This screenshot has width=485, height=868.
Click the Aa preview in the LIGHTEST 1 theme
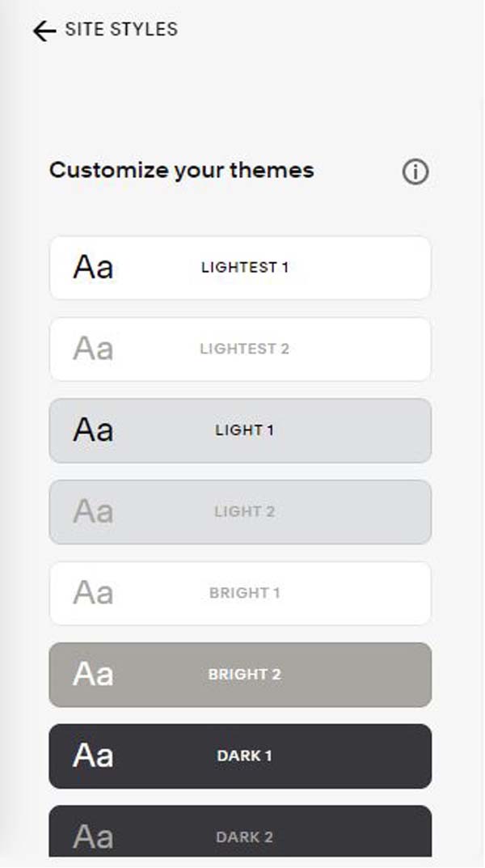point(93,268)
